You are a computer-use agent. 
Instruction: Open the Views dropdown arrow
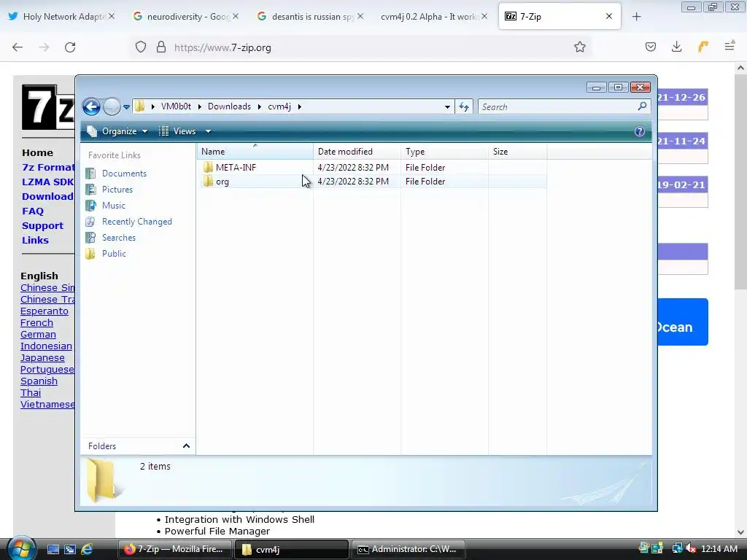point(208,131)
